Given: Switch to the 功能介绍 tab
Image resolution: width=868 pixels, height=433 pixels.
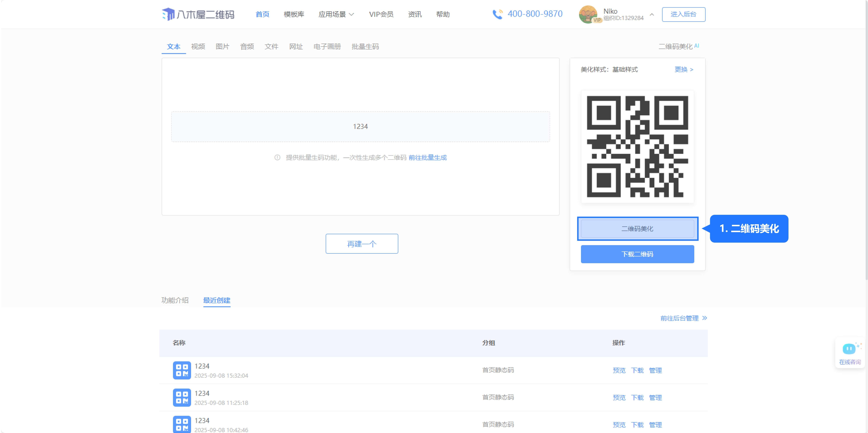Looking at the screenshot, I should coord(175,300).
